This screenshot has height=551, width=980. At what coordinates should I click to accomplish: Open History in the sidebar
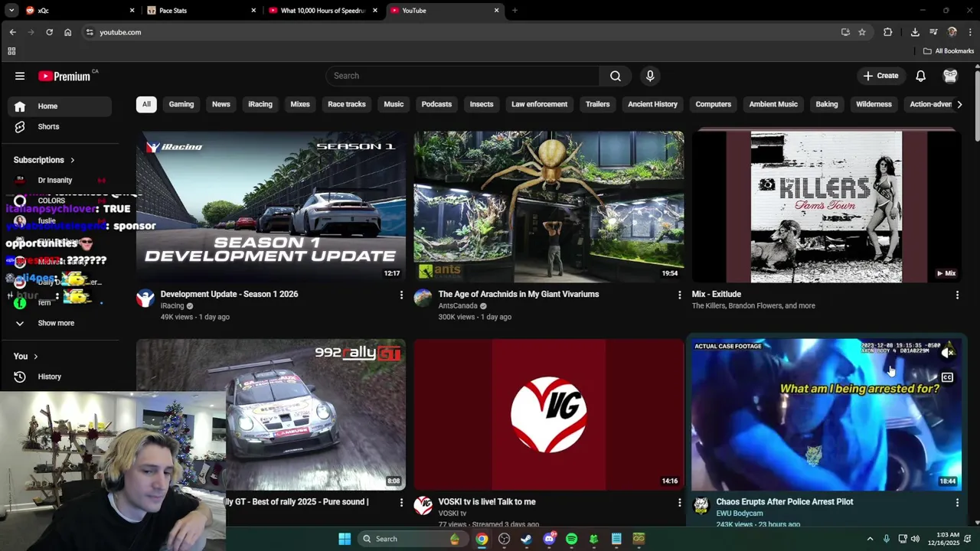(x=49, y=377)
